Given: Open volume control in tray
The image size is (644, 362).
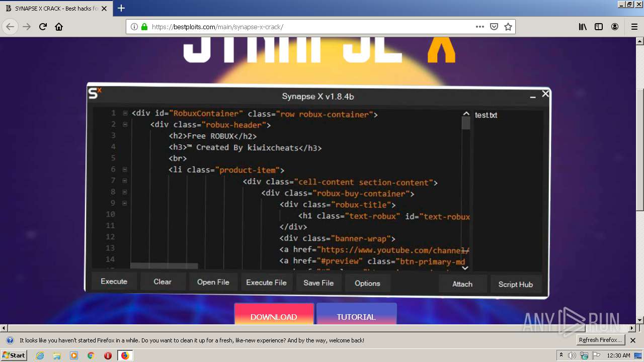Looking at the screenshot, I should (x=572, y=355).
